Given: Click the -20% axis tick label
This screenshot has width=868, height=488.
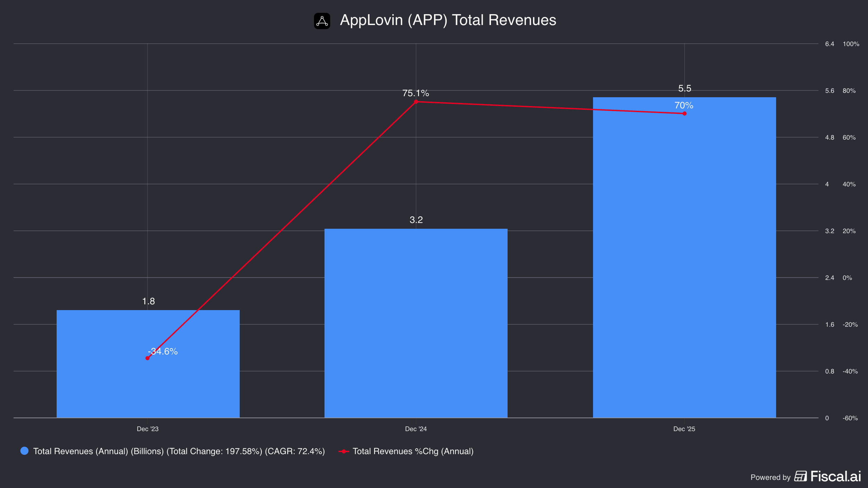Looking at the screenshot, I should click(x=850, y=325).
